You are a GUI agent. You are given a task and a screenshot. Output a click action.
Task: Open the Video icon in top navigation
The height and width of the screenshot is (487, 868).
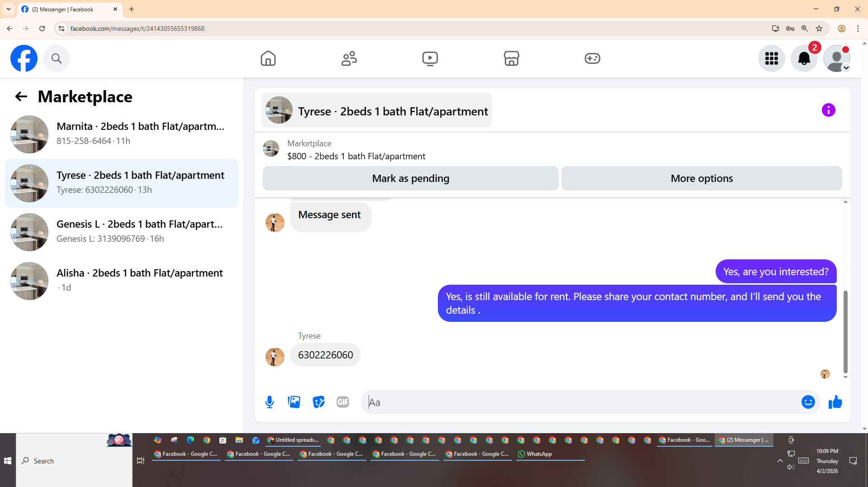point(430,58)
